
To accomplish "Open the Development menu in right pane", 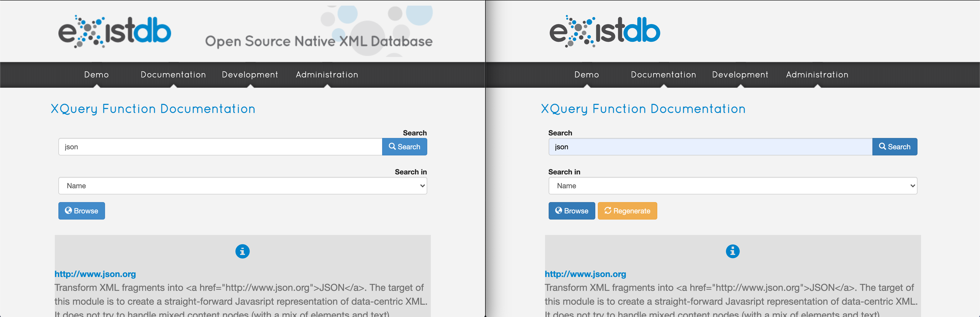I will coord(740,75).
